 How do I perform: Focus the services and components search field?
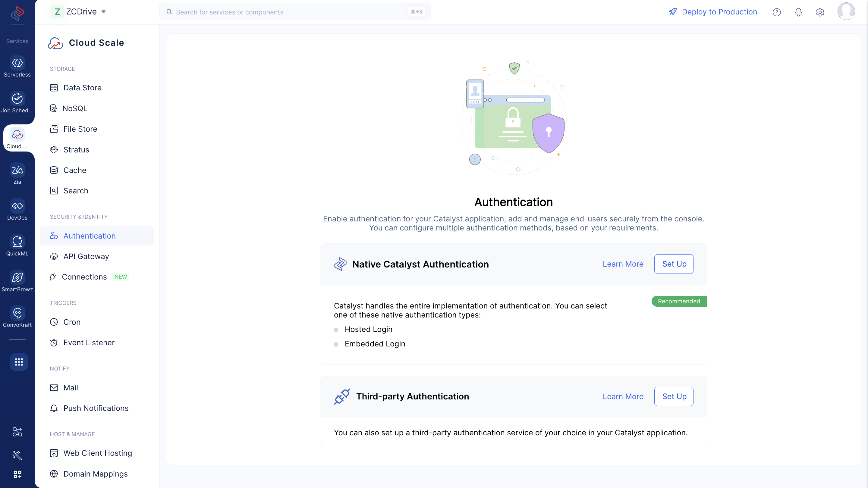[295, 12]
